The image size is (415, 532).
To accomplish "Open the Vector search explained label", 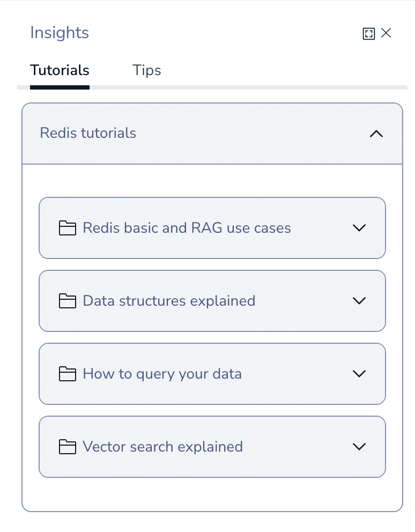I will pyautogui.click(x=162, y=447).
